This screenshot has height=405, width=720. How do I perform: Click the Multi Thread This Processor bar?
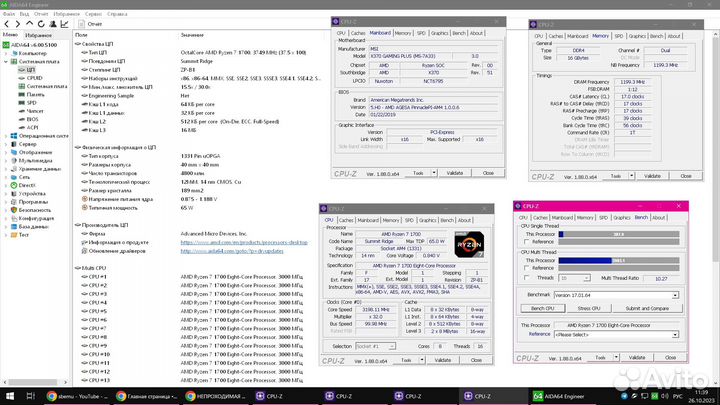click(619, 260)
